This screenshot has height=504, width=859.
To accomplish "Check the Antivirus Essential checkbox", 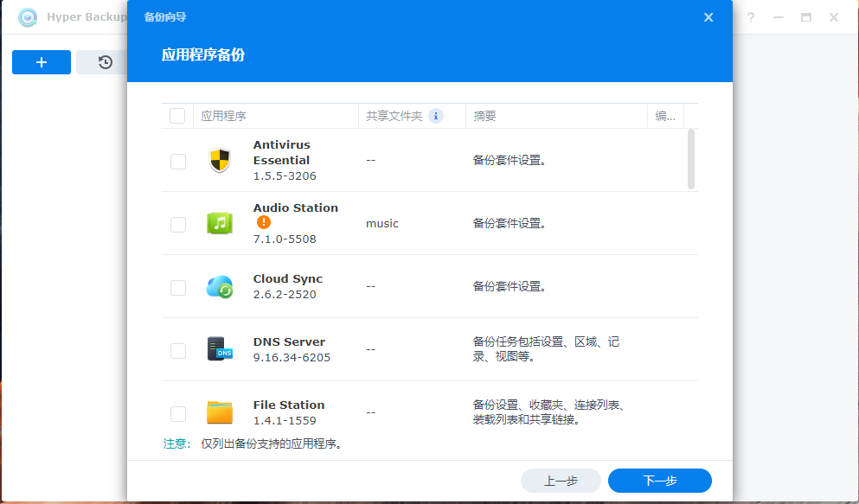I will tap(178, 162).
